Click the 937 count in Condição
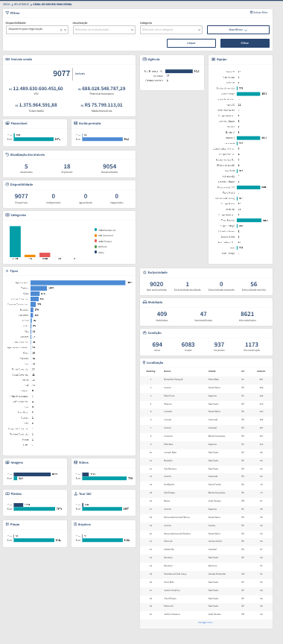Screen dimensions: 283x644 point(219,344)
